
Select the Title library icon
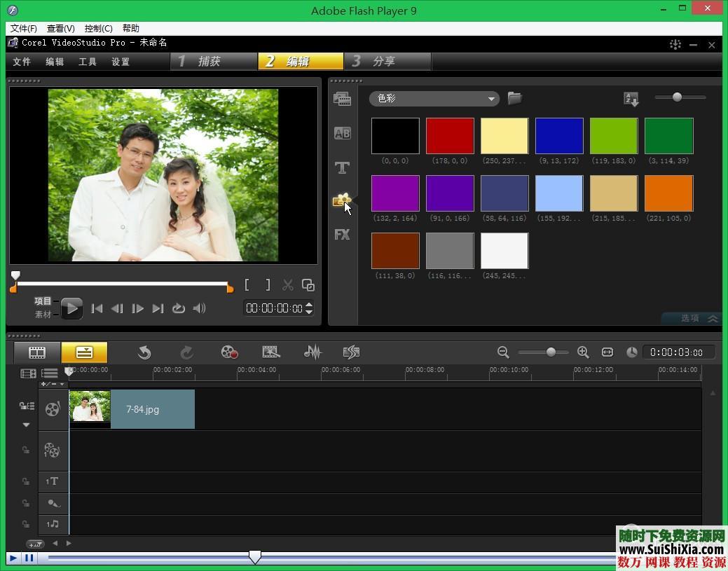tap(342, 167)
